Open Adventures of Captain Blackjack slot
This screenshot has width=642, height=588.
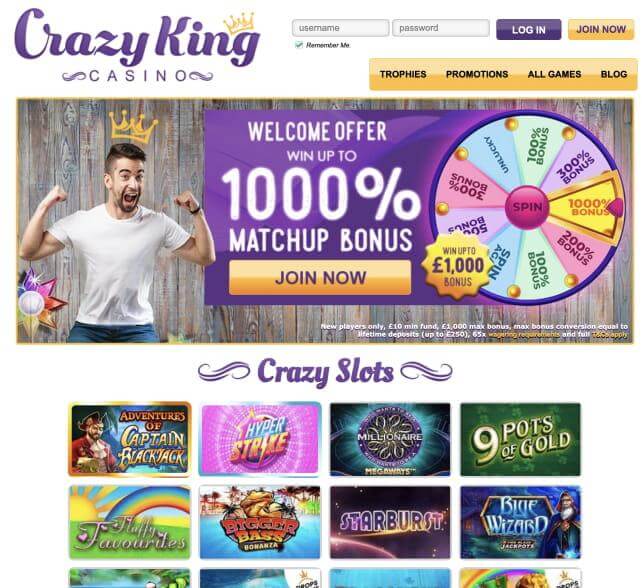(130, 439)
